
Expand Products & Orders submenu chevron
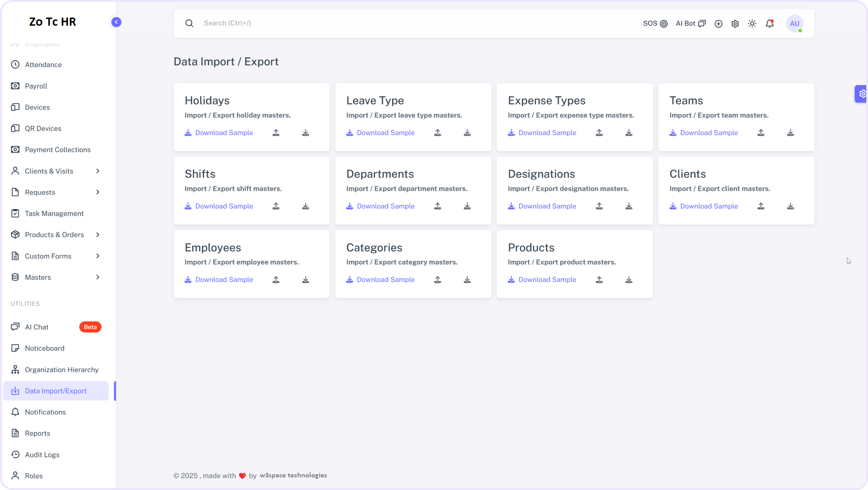tap(98, 235)
